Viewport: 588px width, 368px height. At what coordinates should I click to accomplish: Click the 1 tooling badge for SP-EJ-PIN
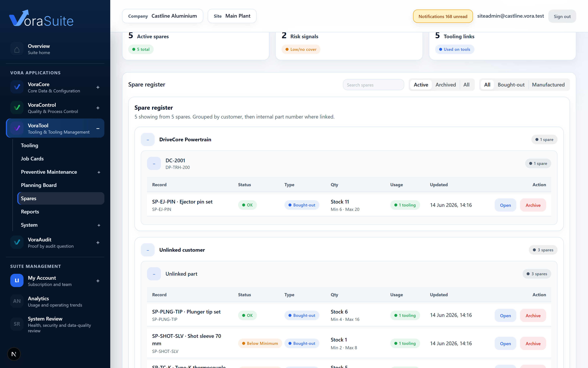coord(405,205)
